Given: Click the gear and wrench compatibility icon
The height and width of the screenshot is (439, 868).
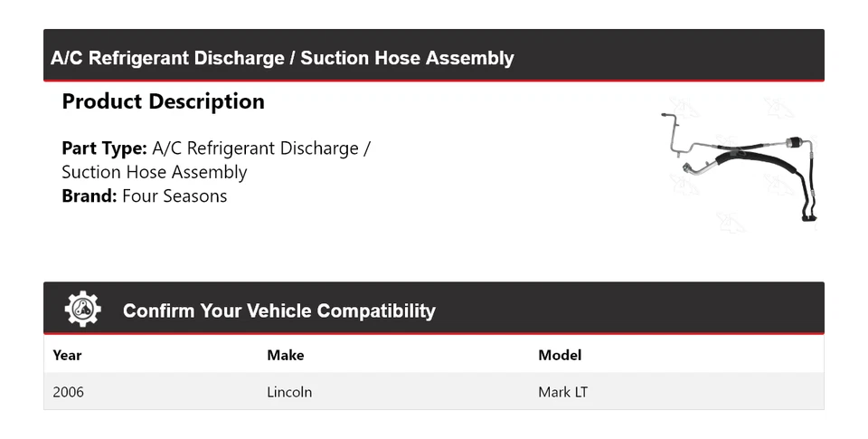Looking at the screenshot, I should coord(82,310).
